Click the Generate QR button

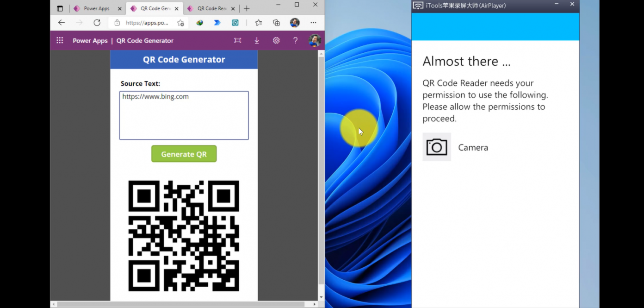pos(184,154)
